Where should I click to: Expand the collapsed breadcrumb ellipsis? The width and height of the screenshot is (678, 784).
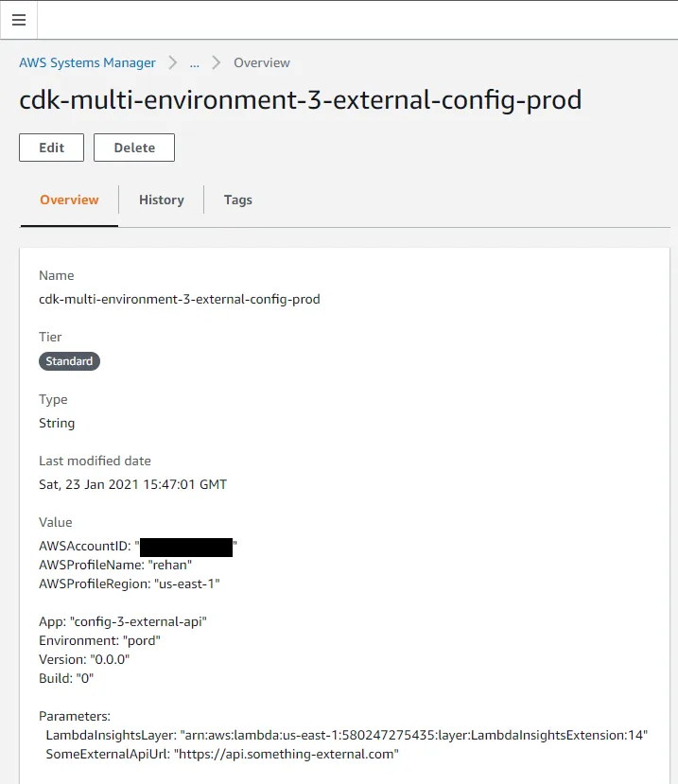(194, 62)
